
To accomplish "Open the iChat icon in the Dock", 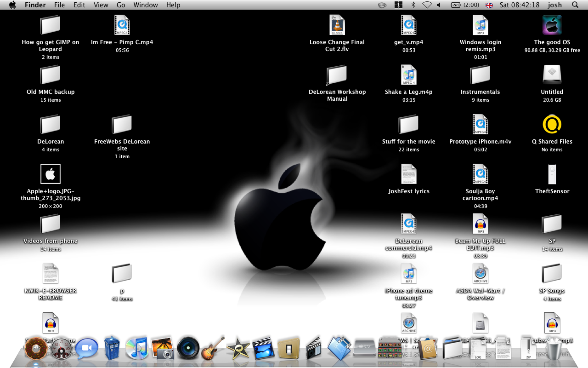I will click(87, 348).
